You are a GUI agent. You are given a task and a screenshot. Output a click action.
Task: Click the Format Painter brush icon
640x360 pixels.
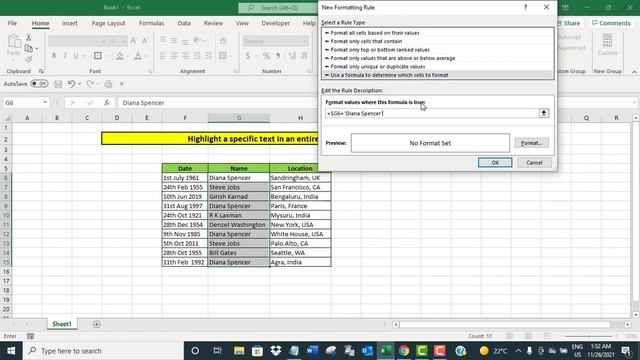(29, 60)
